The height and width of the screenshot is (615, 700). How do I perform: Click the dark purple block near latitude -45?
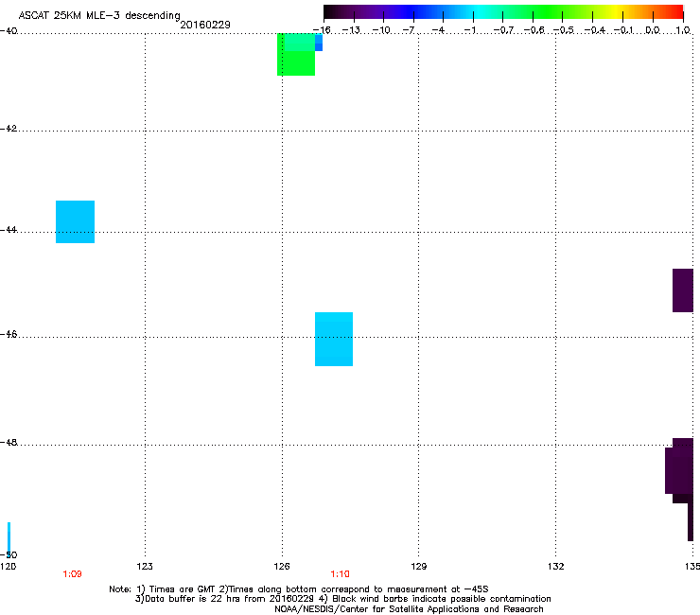(x=683, y=290)
